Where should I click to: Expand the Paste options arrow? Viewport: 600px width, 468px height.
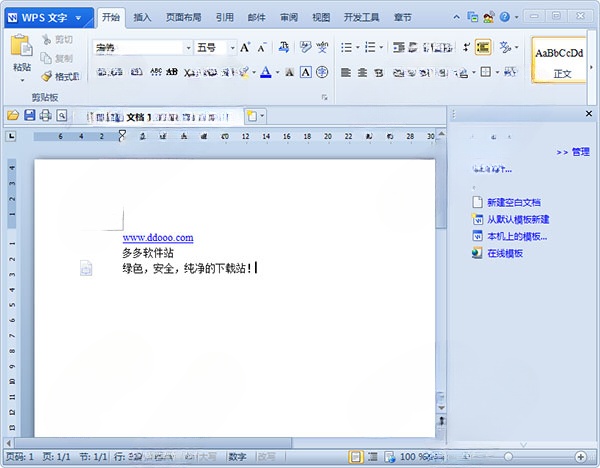click(x=22, y=80)
